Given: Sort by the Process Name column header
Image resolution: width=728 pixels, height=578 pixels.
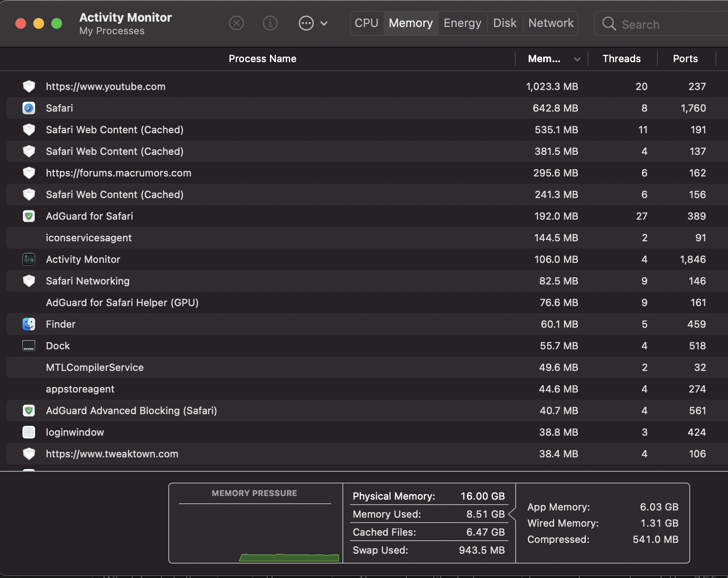Looking at the screenshot, I should pos(262,59).
